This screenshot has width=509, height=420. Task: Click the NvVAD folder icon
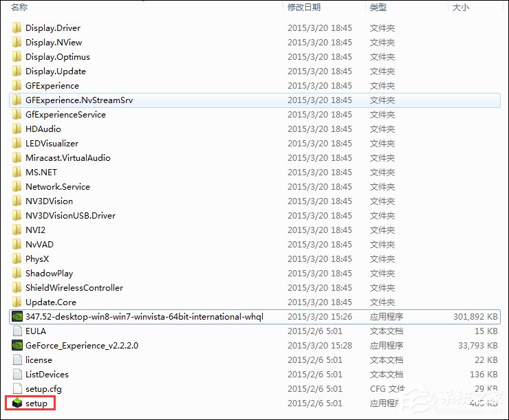(17, 244)
